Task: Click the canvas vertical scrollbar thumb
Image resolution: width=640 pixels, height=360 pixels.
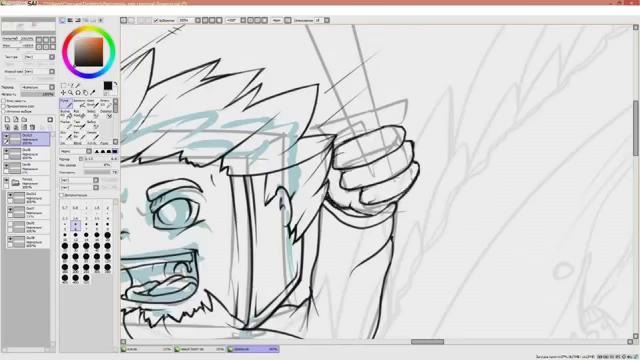Action: coord(636,129)
